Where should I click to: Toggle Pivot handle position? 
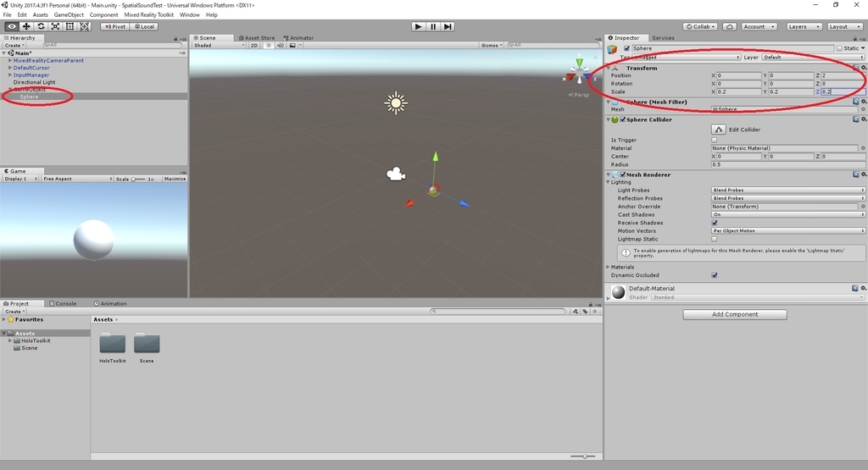coord(115,26)
